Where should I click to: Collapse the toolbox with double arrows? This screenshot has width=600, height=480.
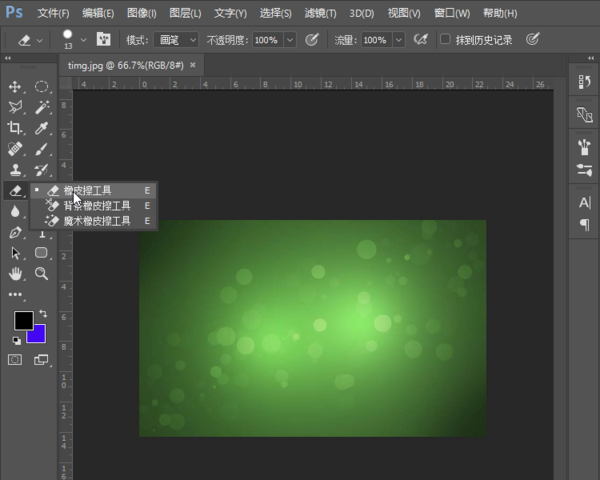(8, 58)
